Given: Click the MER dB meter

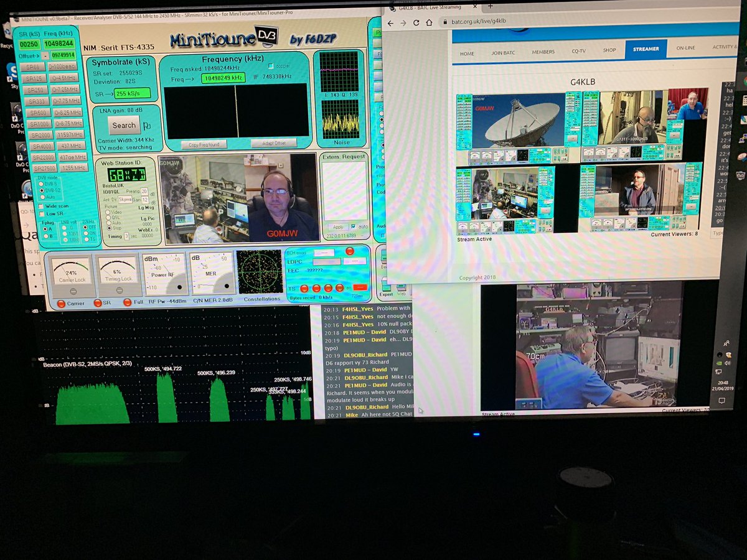Looking at the screenshot, I should pos(213,273).
